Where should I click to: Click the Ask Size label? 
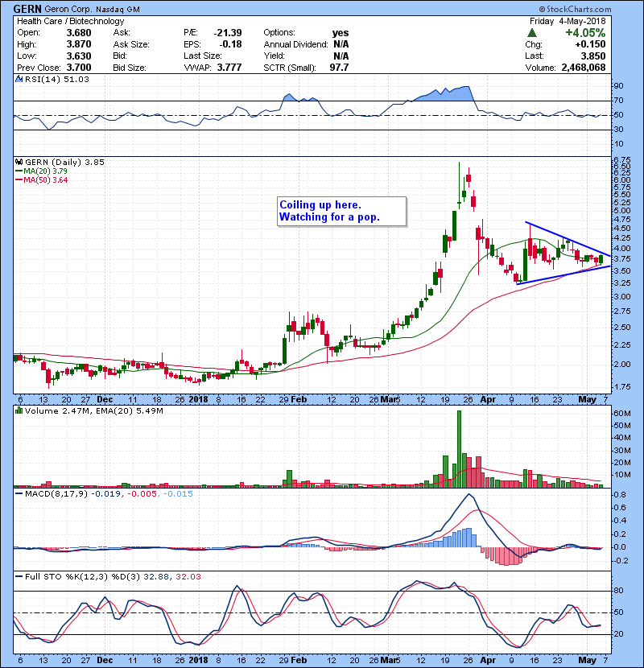[x=131, y=44]
